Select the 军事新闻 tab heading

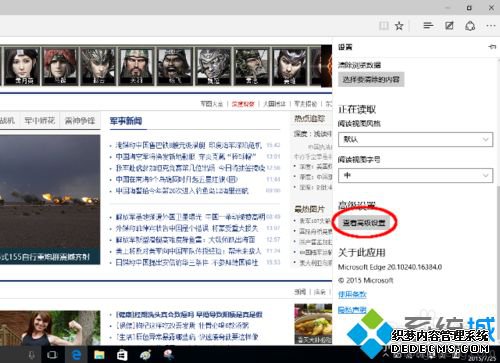click(126, 121)
